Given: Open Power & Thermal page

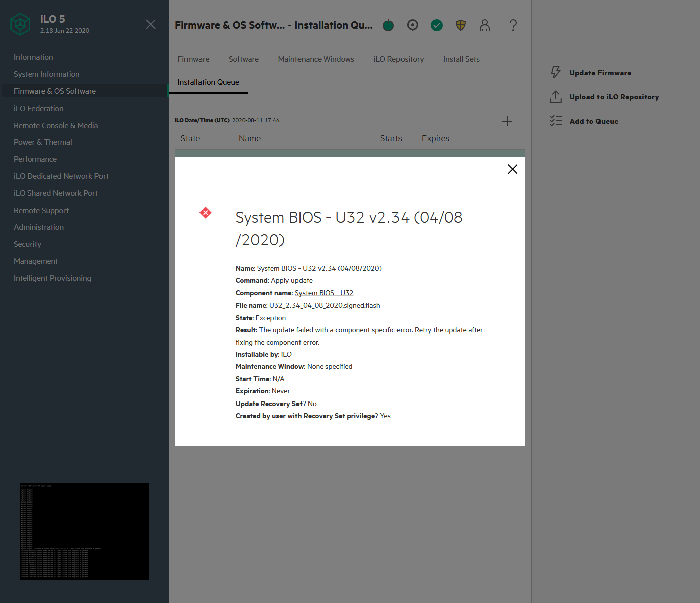Looking at the screenshot, I should (x=43, y=142).
